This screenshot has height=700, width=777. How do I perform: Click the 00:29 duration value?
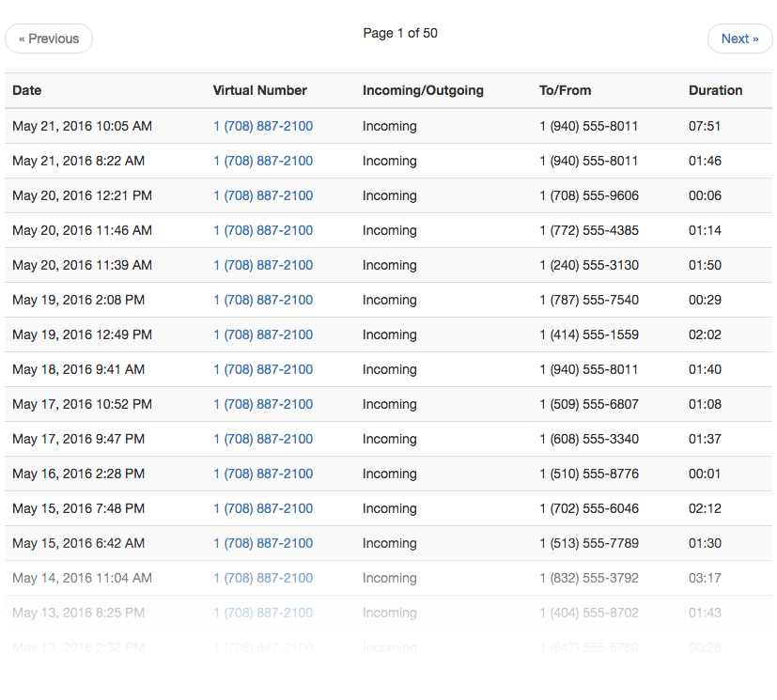(705, 300)
